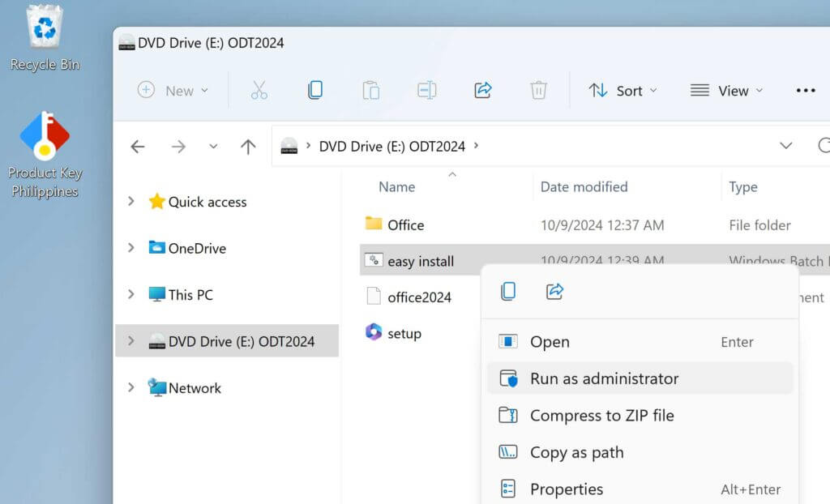The height and width of the screenshot is (504, 830).
Task: Choose Compress to ZIP file
Action: (640, 416)
